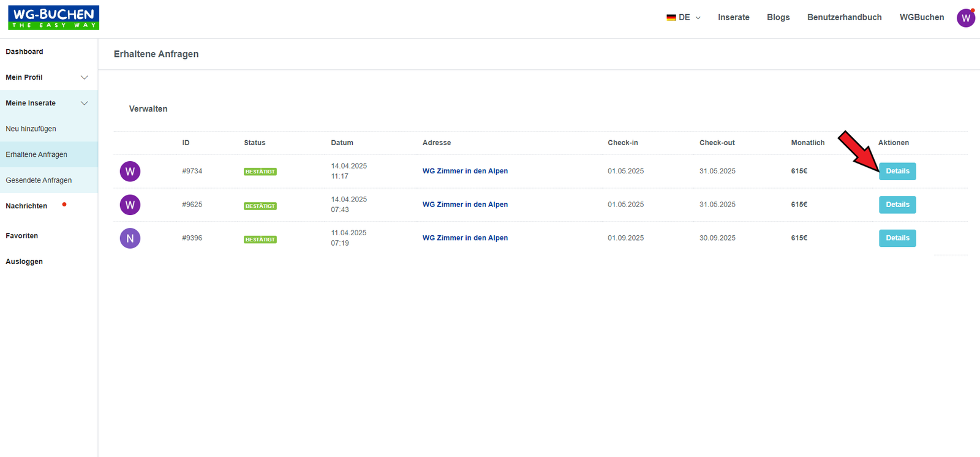
Task: Click the Adresse column header
Action: [437, 143]
